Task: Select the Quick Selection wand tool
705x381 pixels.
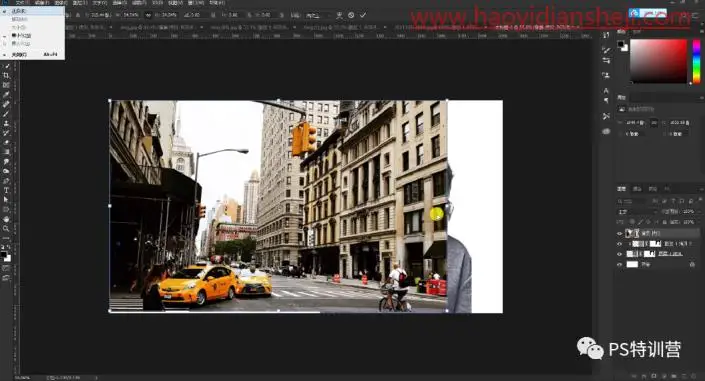Action: click(x=7, y=66)
